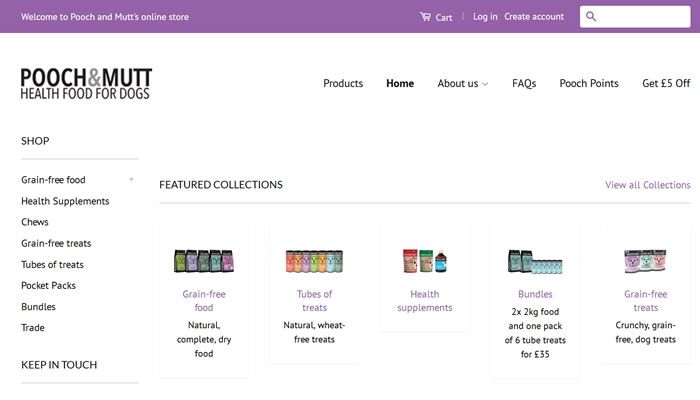Screen dimensions: 700x400
Task: Open Bundles collection product image
Action: (x=535, y=261)
